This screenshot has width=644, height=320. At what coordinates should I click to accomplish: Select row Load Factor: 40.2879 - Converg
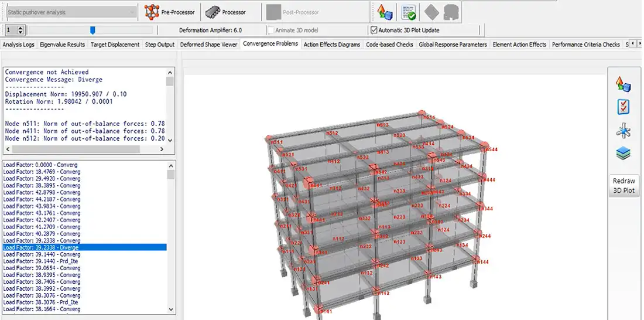click(84, 234)
